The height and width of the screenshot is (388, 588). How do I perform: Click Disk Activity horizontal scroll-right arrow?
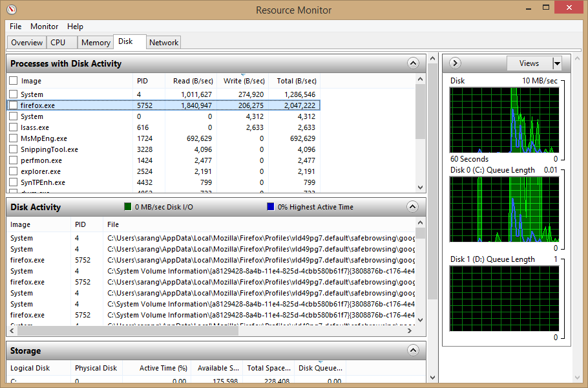pyautogui.click(x=410, y=330)
